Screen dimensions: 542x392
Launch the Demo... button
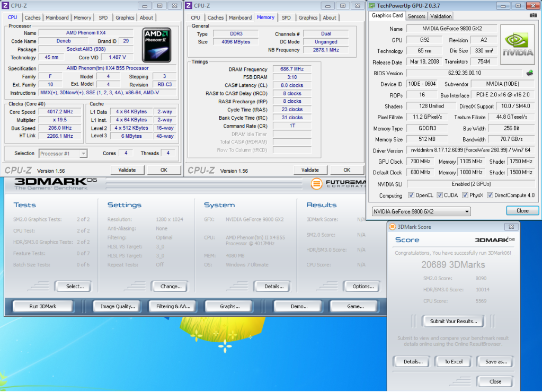point(299,306)
